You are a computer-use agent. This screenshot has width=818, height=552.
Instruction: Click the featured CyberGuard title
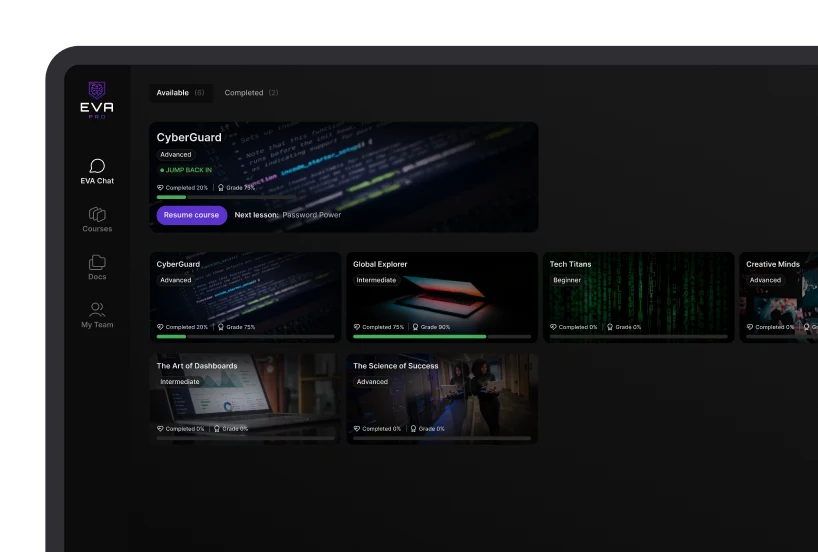click(x=189, y=137)
